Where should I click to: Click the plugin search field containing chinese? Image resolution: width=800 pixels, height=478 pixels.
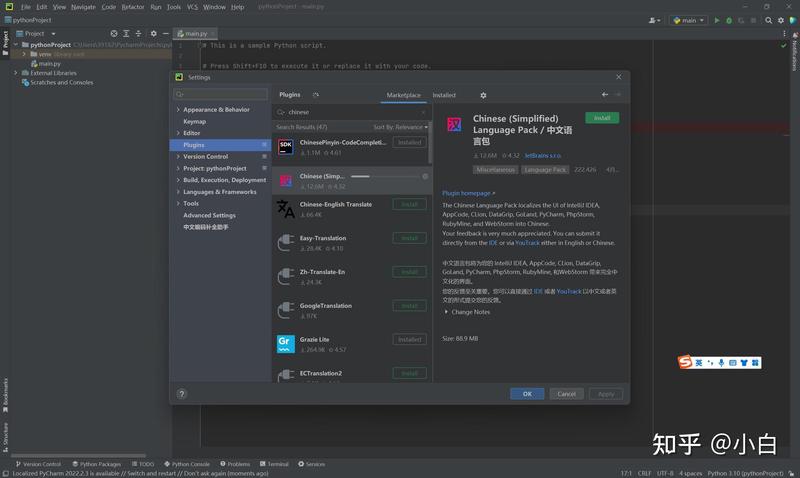351,112
